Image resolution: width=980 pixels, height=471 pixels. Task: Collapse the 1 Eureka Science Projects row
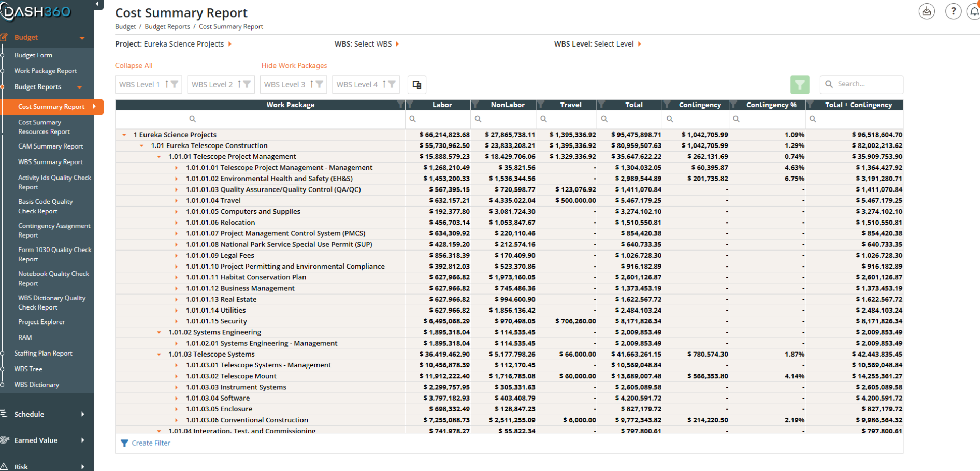click(x=124, y=135)
